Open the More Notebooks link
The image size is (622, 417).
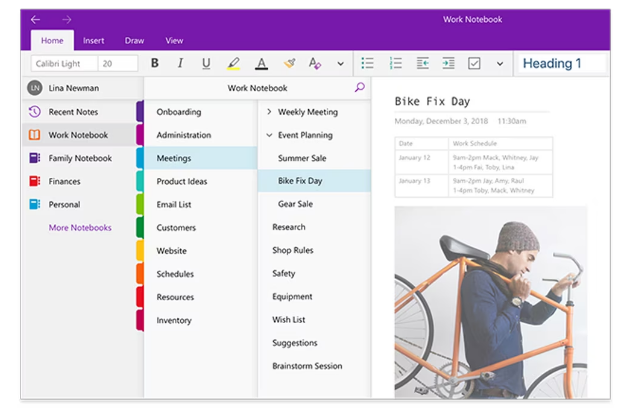click(80, 228)
